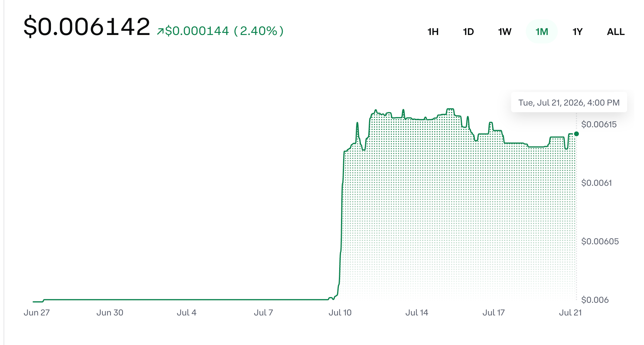Screen dimensions: 644x345
Task: Select the 1W time range
Action: [504, 32]
